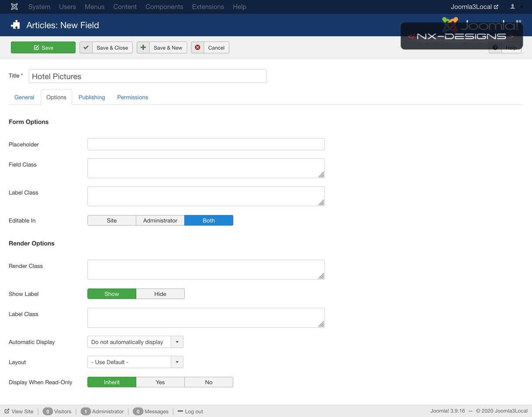The width and height of the screenshot is (532, 417).
Task: Set Show Label to Hide
Action: [160, 294]
